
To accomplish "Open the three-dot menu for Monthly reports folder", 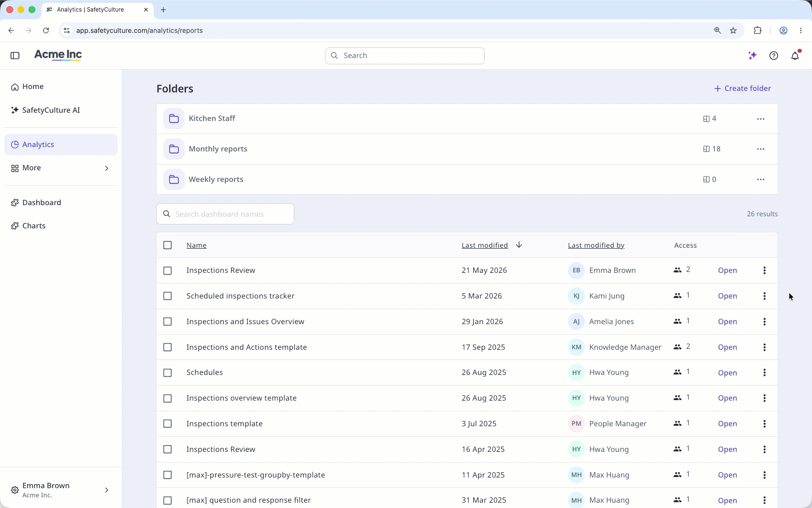I will click(761, 149).
